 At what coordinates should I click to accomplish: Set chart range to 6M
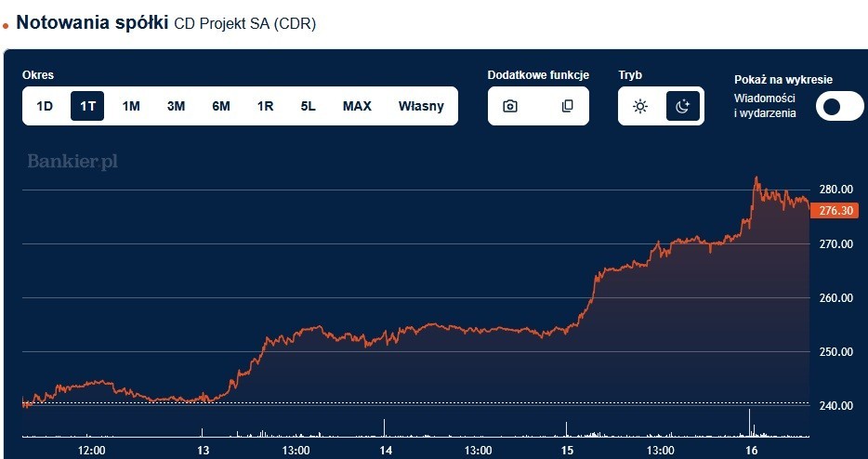221,106
